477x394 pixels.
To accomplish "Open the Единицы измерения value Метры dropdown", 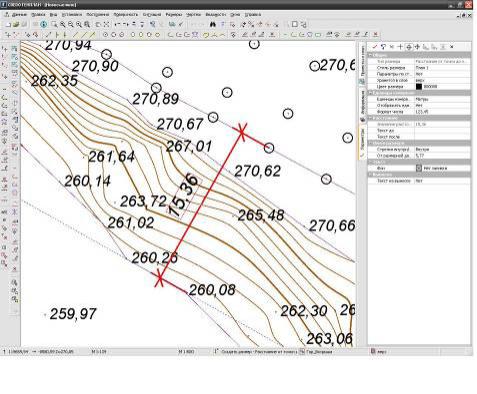I will click(x=443, y=99).
